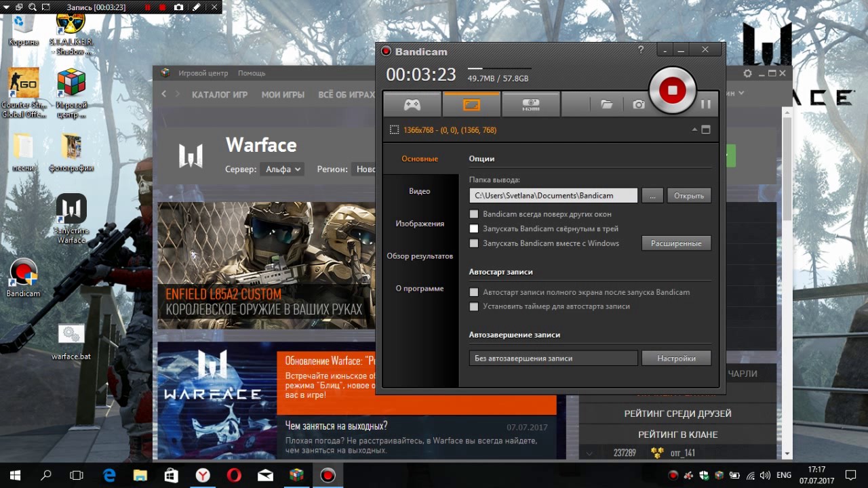Capture screenshot from overlay bar camera

[178, 7]
